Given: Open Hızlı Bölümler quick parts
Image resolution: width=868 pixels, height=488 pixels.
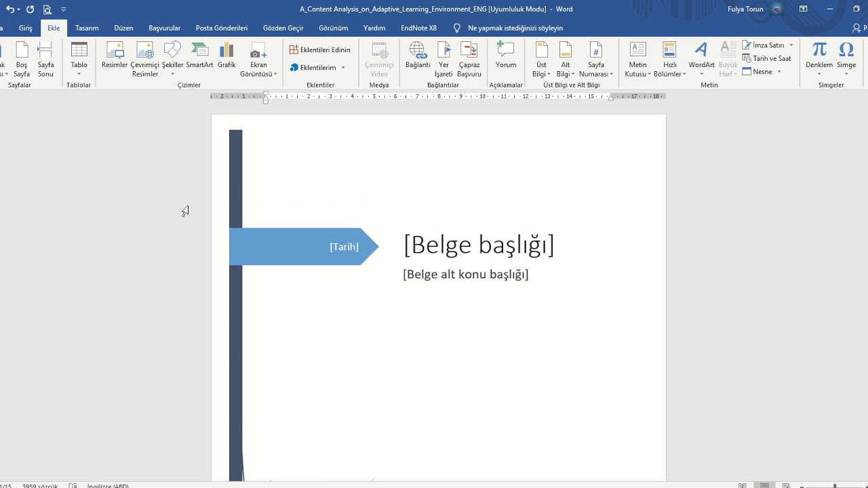Looking at the screenshot, I should tap(670, 60).
